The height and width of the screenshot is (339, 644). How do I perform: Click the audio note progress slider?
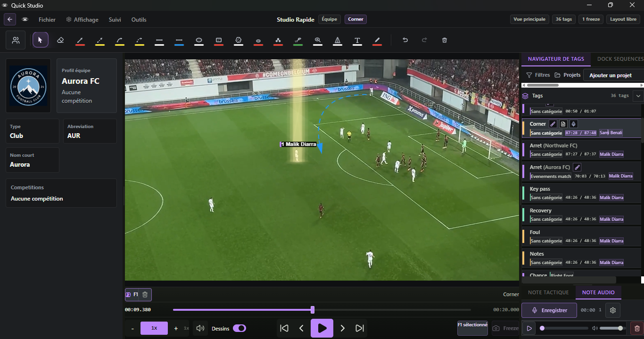[564, 328]
